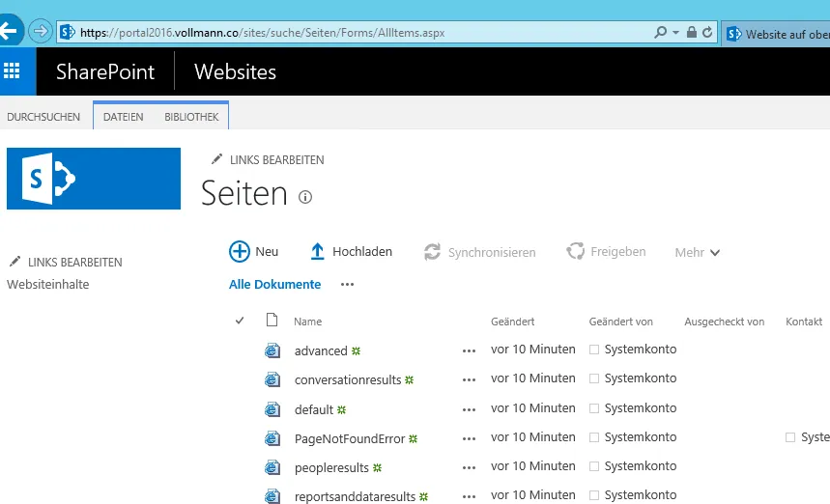830x504 pixels.
Task: Open the advanced page link
Action: (x=321, y=350)
